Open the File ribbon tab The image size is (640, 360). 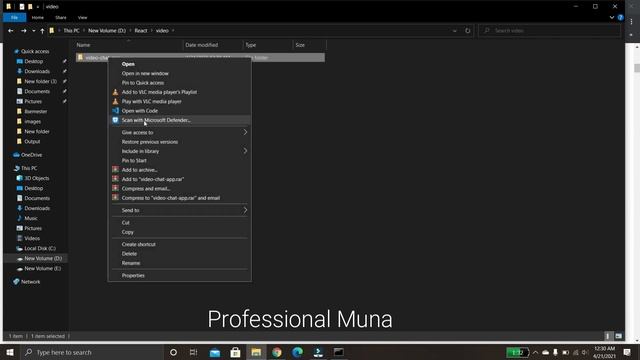[14, 18]
